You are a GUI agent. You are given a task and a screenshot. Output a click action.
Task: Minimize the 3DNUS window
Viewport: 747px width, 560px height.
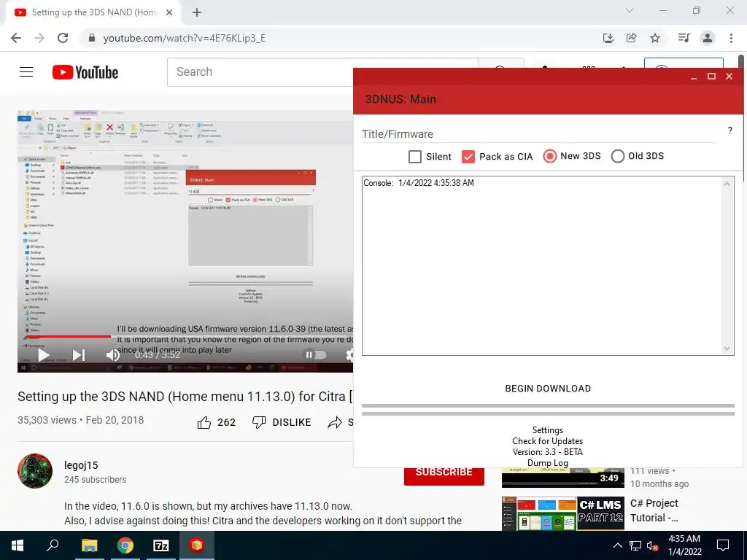694,77
